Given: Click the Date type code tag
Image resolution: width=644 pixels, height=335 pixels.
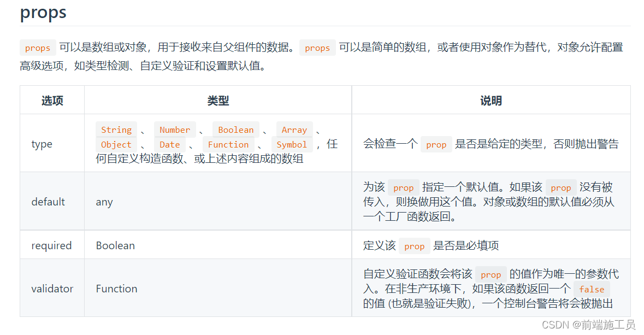Looking at the screenshot, I should pyautogui.click(x=169, y=144).
